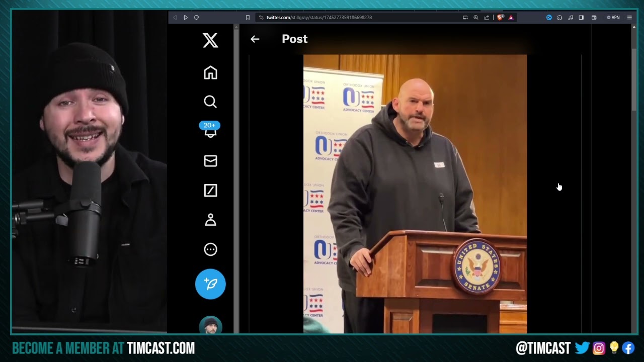Viewport: 644px width, 362px height.
Task: Click the zoom magnifier icon in address bar
Action: click(x=476, y=17)
